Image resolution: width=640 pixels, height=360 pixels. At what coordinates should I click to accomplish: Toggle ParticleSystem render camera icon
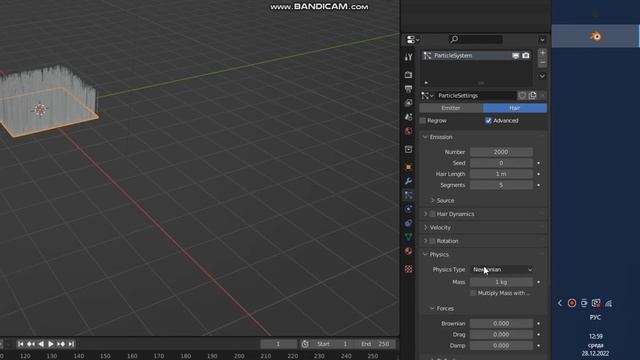click(x=526, y=56)
